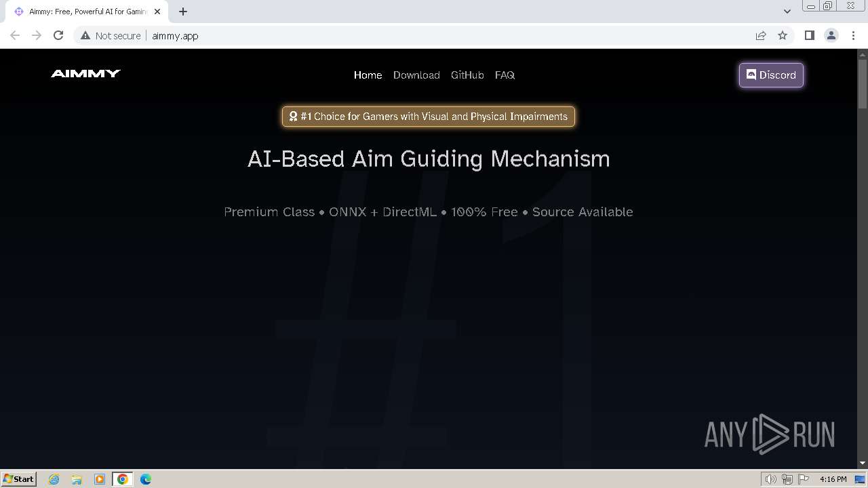
Task: Click the Not secure site info icon
Action: pos(85,36)
